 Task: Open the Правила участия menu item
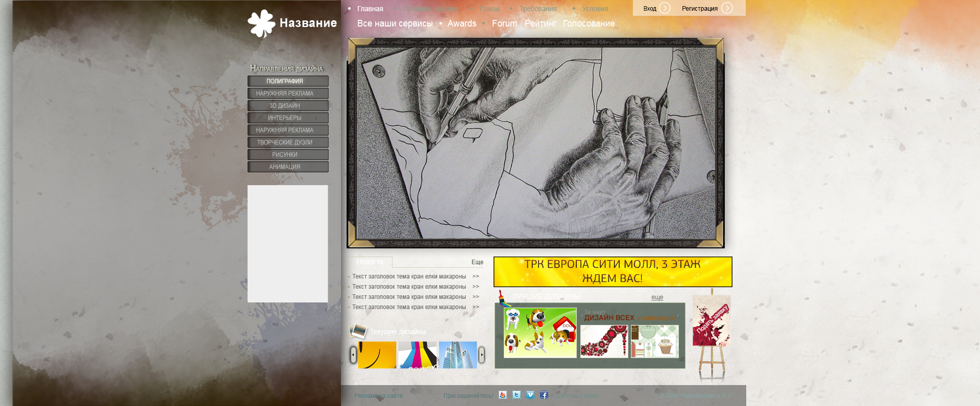coord(430,9)
